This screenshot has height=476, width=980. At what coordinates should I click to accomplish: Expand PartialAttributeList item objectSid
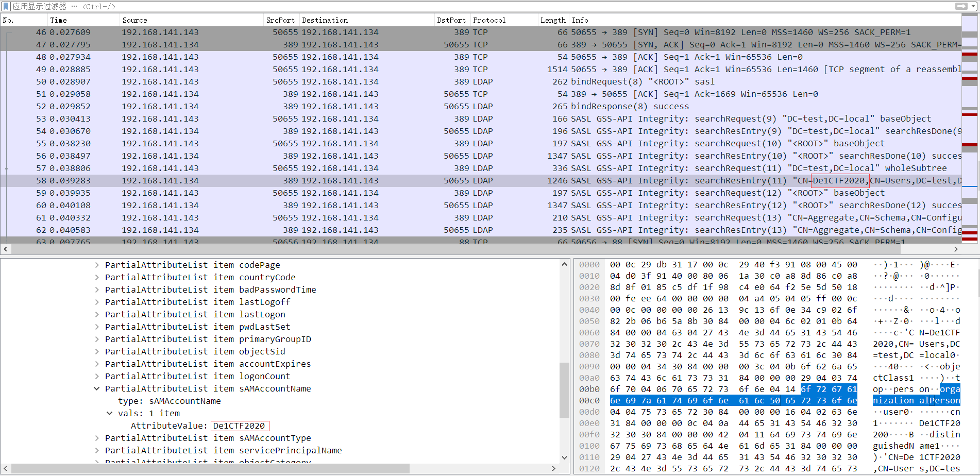97,351
